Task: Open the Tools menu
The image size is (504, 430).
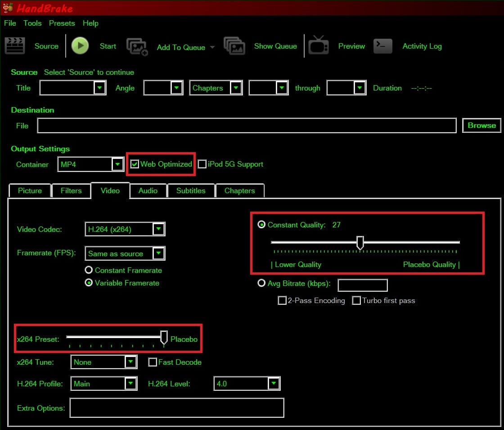Action: (32, 23)
